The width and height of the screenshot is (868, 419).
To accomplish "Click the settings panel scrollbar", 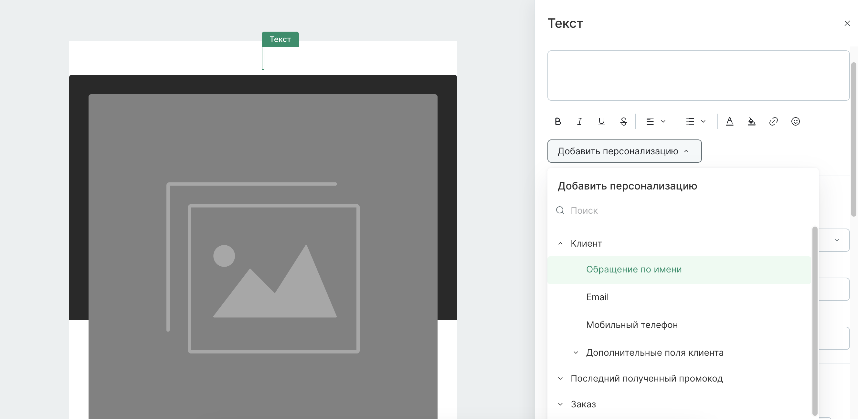I will pos(853,139).
